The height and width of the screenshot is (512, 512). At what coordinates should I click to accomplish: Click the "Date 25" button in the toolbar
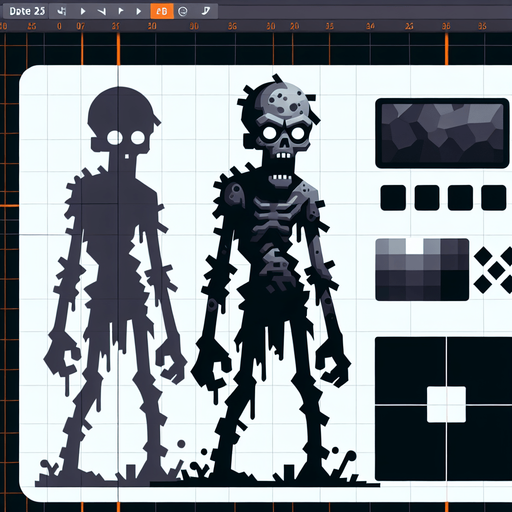[26, 11]
